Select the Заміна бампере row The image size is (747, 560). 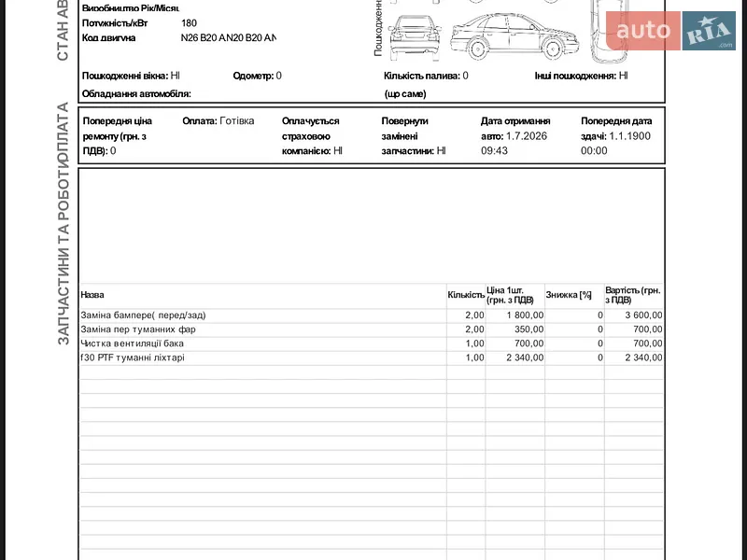372,315
